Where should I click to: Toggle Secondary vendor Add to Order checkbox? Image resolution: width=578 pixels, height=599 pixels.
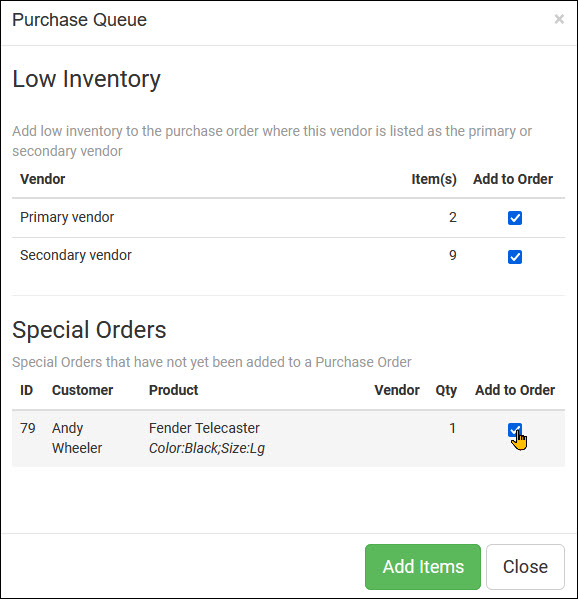tap(515, 257)
